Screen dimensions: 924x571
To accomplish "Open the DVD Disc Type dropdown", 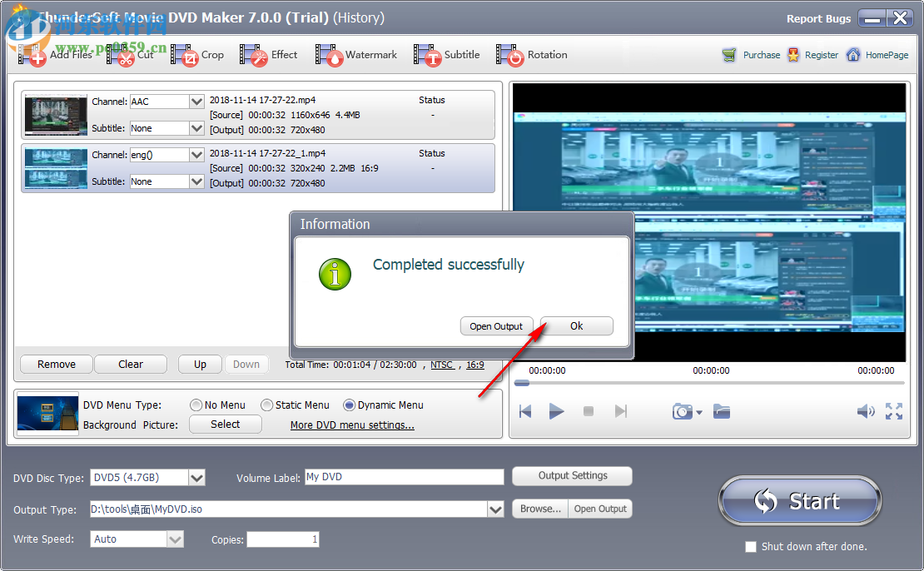I will pyautogui.click(x=196, y=476).
